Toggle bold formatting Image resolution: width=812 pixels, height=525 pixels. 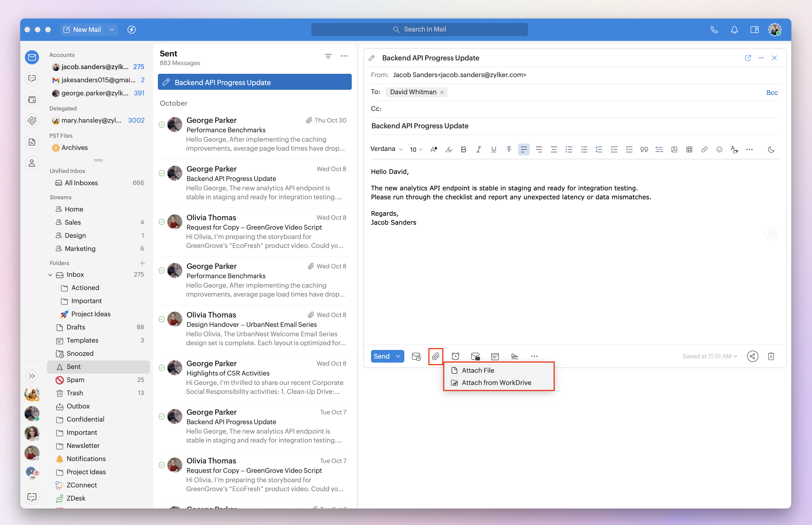(x=463, y=149)
